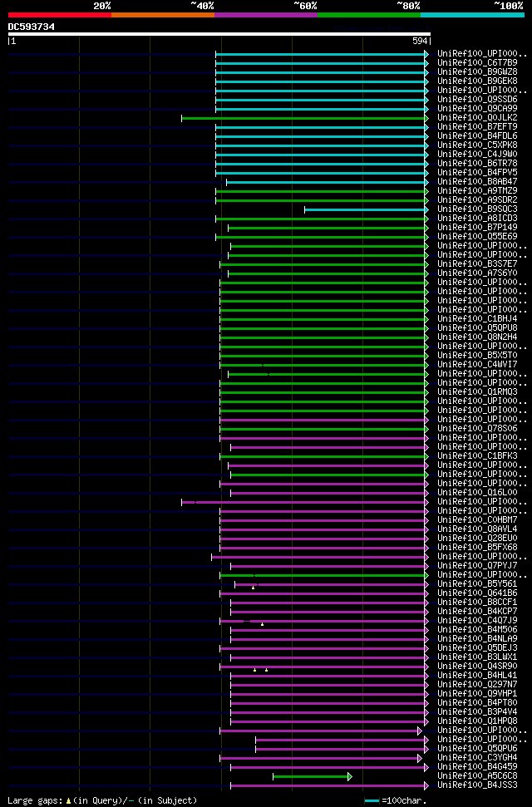Select the UniRef100_Q8N2H4 label

477,337
